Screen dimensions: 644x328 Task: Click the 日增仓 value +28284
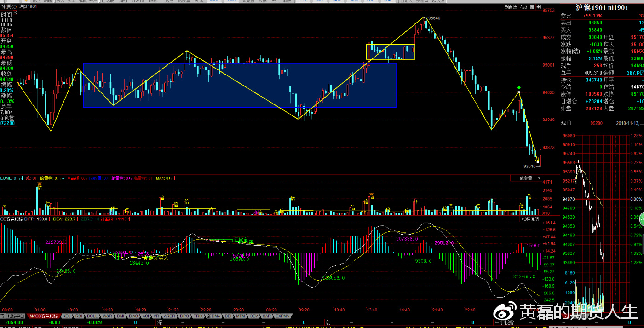click(594, 101)
